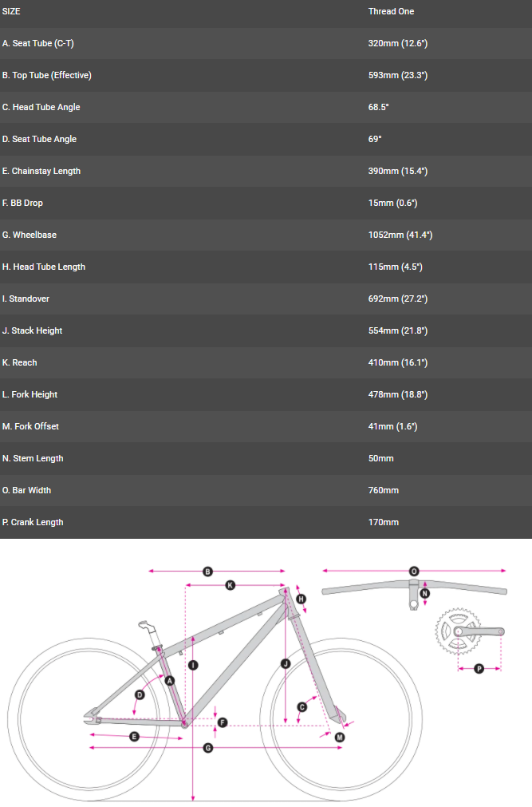The image size is (532, 807).
Task: Click the K reach marker in the diagram
Action: pyautogui.click(x=230, y=584)
